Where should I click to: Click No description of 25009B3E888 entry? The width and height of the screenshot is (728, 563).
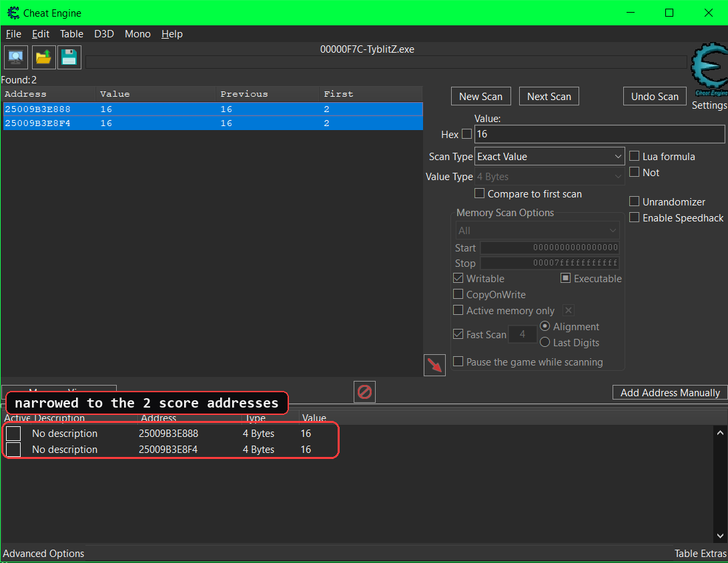(x=65, y=434)
